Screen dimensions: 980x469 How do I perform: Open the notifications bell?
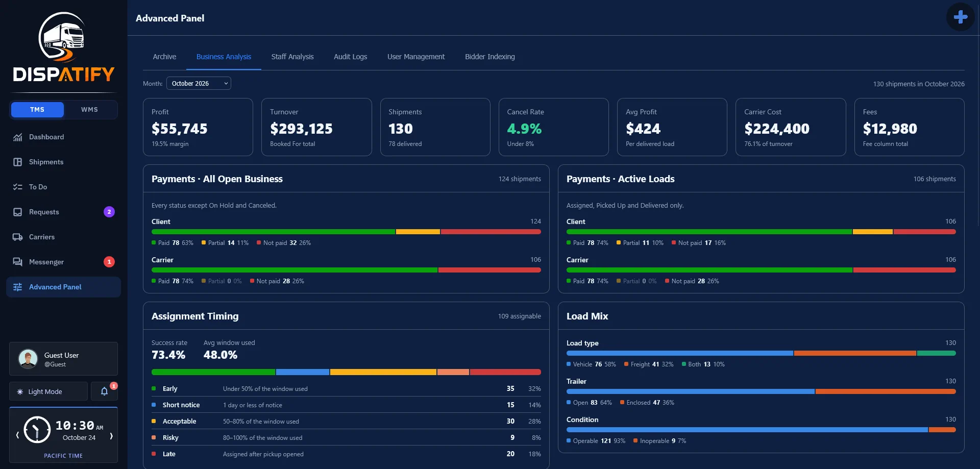[104, 391]
